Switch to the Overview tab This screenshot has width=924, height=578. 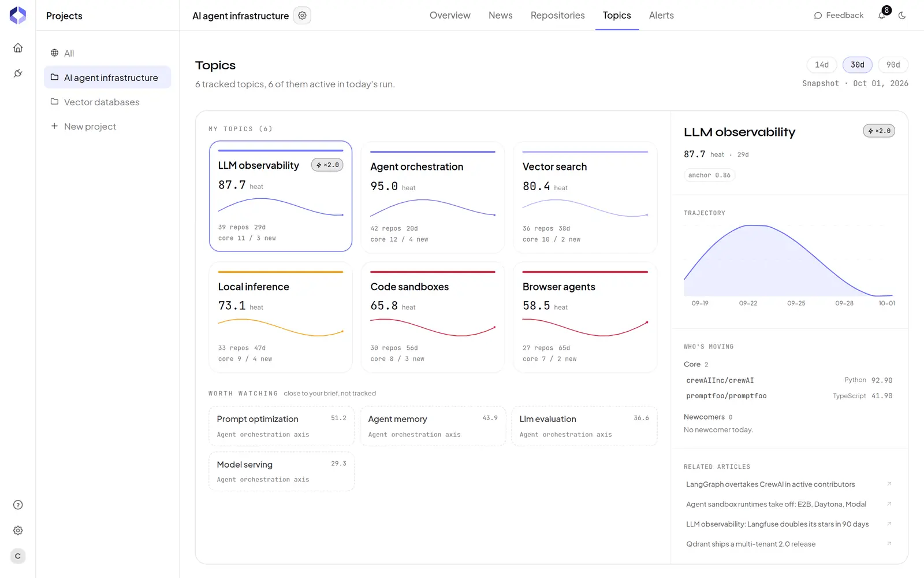[450, 16]
